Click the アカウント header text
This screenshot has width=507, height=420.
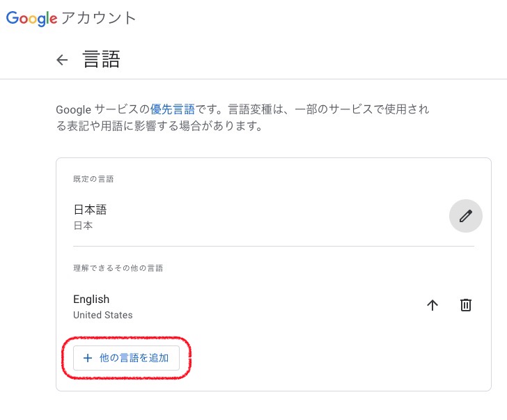(99, 18)
